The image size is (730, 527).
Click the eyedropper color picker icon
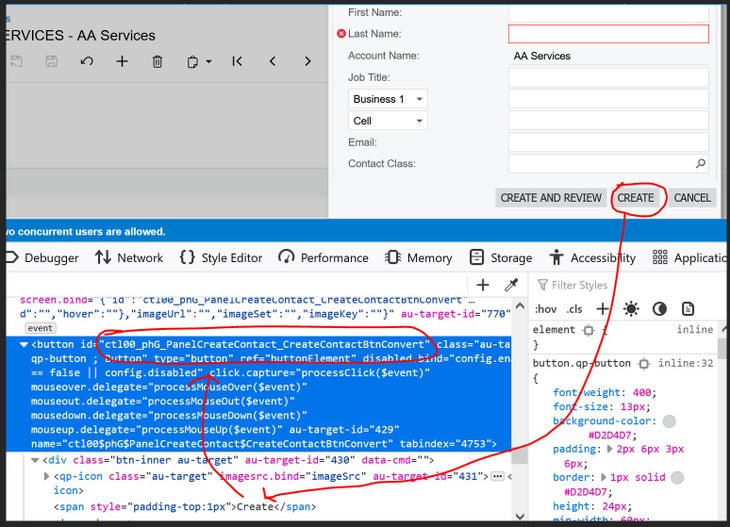[x=511, y=285]
